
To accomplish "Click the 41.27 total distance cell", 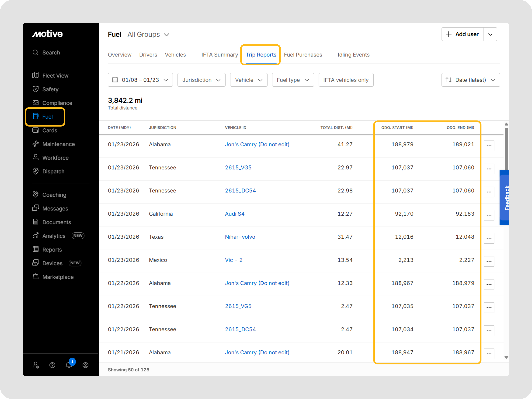I will click(x=345, y=145).
